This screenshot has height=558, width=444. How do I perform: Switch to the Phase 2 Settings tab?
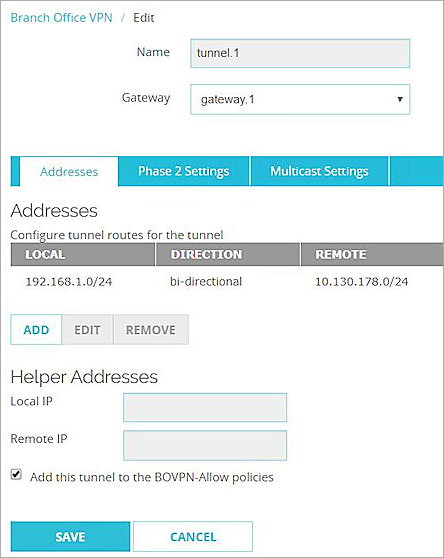pos(184,171)
